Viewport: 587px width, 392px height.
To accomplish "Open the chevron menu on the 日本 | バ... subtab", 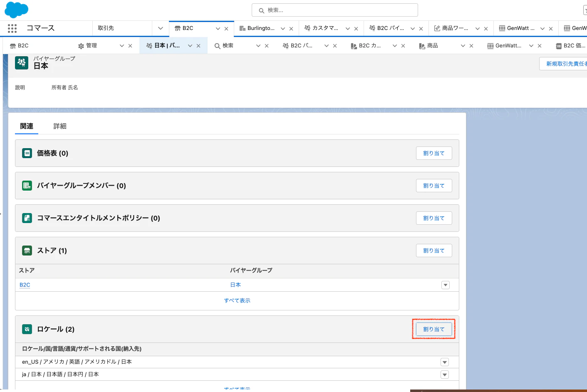I will tap(190, 46).
